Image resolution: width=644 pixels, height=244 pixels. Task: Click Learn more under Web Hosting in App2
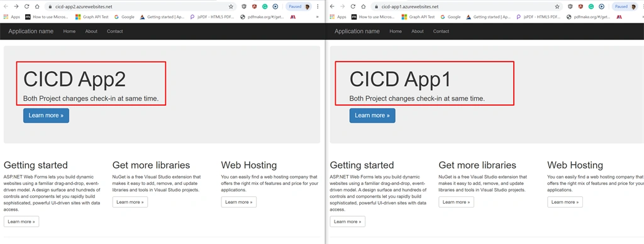(238, 202)
